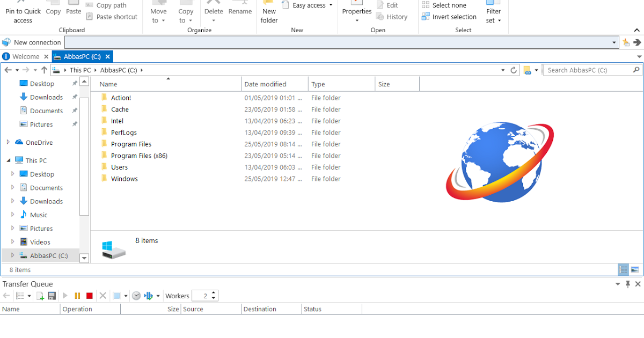Click the folder link icon beside the address bar
This screenshot has height=338, width=644.
click(529, 70)
